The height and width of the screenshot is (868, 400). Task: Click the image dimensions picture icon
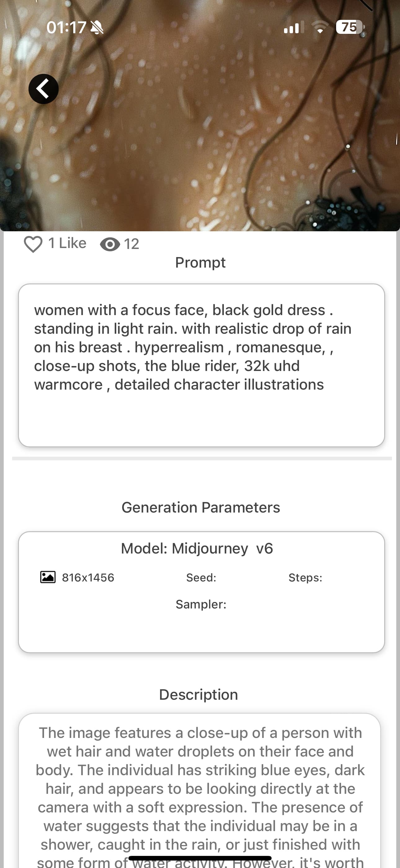(x=48, y=577)
